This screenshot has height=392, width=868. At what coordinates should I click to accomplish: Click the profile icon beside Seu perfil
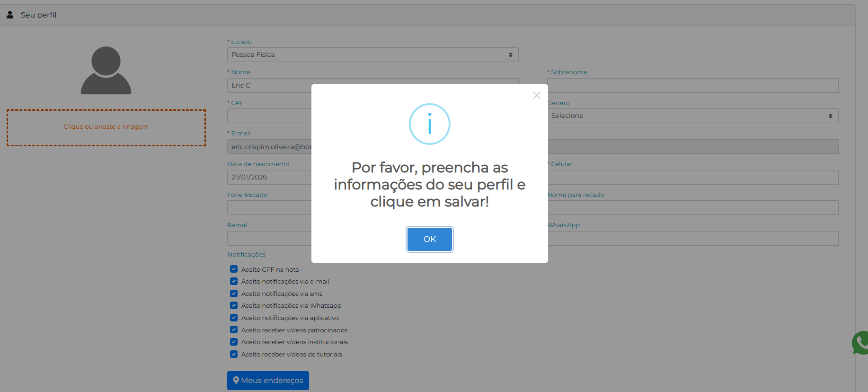pos(10,15)
